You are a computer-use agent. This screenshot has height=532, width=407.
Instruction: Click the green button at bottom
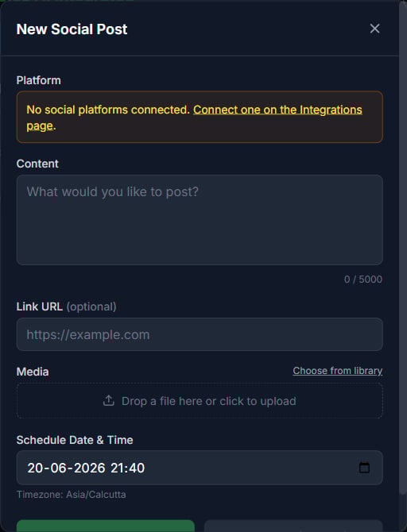pos(106,526)
